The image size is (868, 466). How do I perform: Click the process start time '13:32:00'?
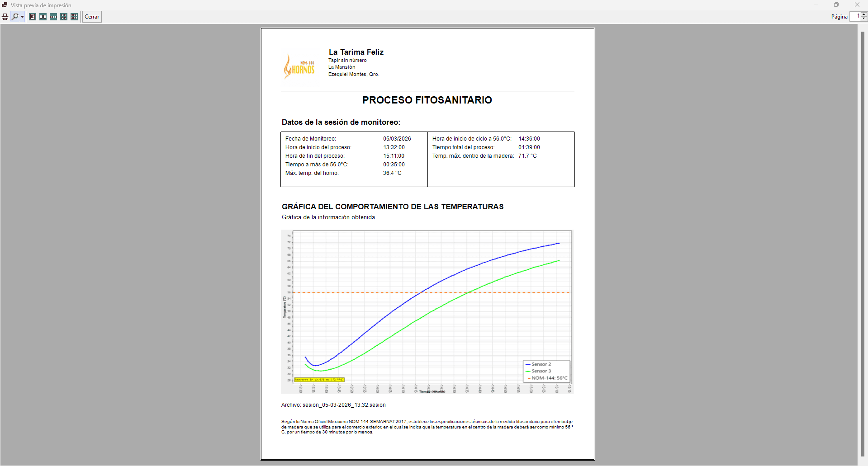[x=394, y=147]
